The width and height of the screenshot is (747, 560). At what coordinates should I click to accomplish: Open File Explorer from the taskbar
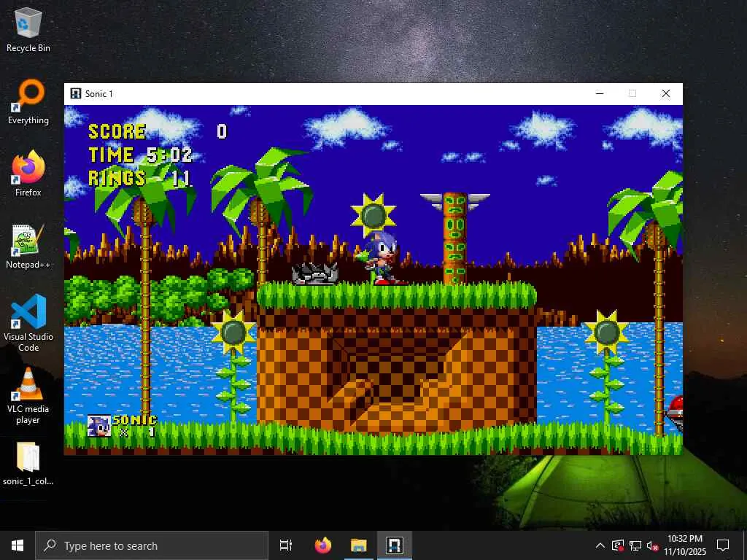pos(359,545)
